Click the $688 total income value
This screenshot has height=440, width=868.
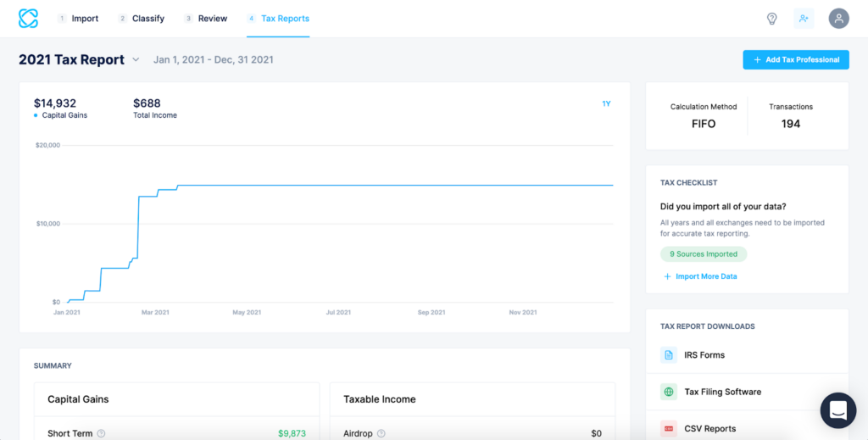(147, 103)
